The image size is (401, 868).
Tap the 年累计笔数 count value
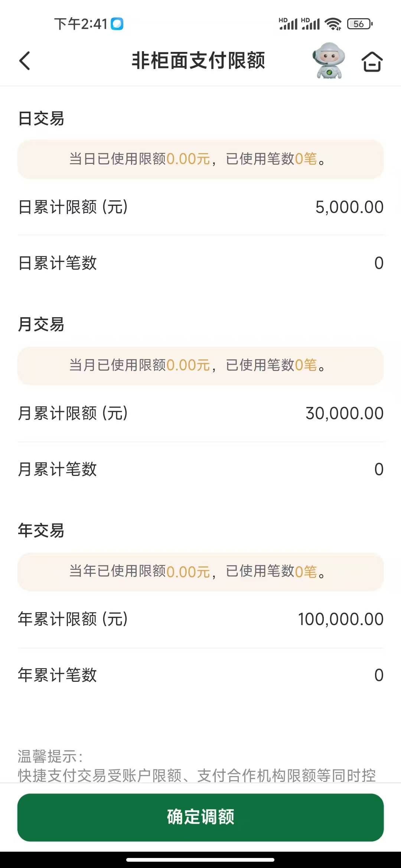379,675
